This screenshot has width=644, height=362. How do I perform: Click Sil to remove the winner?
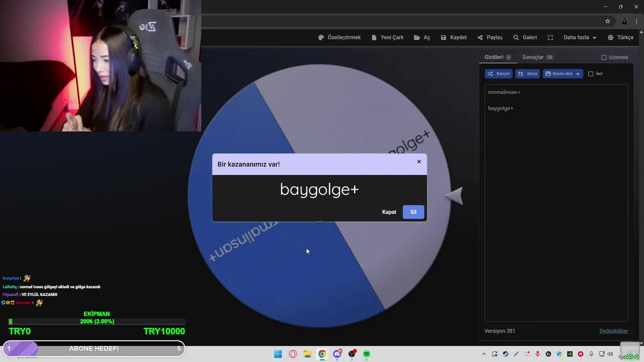(413, 212)
